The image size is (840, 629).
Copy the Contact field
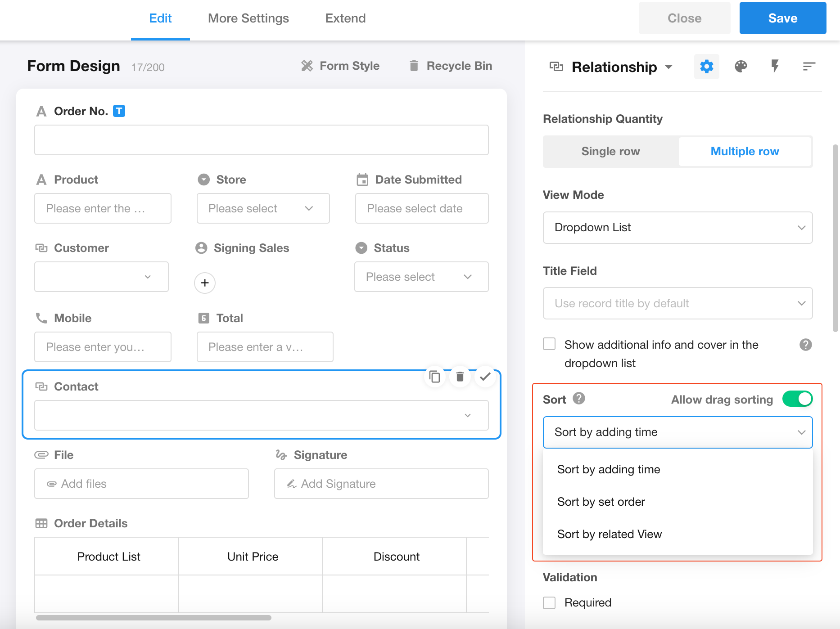435,377
